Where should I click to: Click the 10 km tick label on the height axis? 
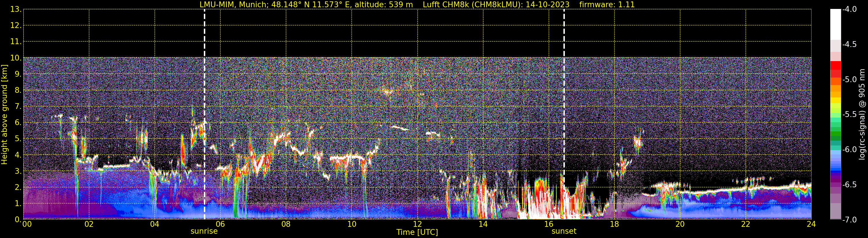click(16, 58)
